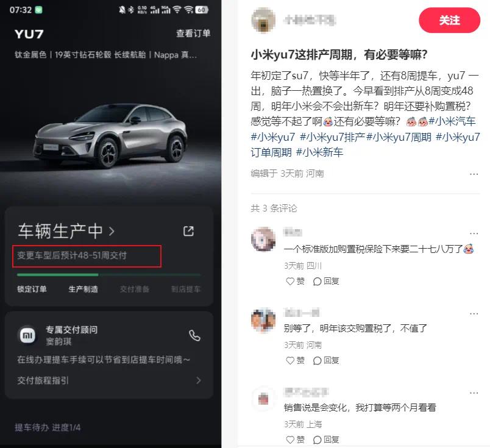Tap the phone icon for 专属交付顾问
Image resolution: width=490 pixels, height=448 pixels.
[194, 335]
